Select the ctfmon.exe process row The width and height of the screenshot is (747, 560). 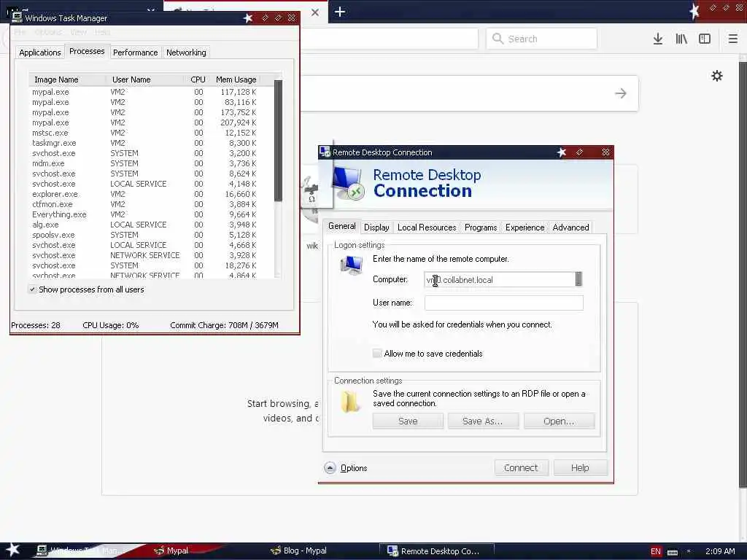click(x=152, y=204)
